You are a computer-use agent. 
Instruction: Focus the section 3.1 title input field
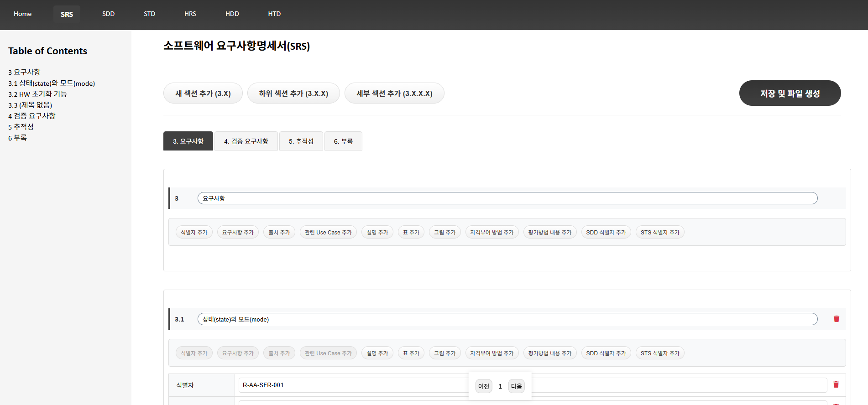click(x=507, y=319)
